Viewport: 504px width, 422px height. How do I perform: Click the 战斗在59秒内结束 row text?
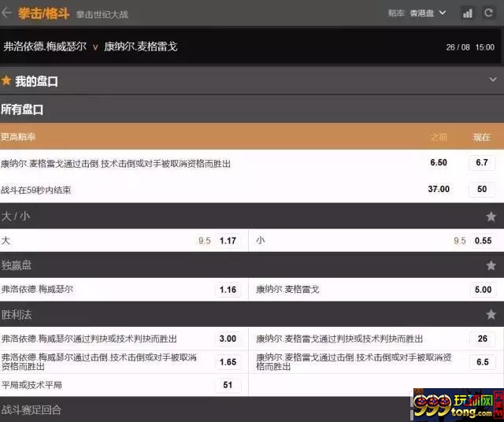point(35,190)
